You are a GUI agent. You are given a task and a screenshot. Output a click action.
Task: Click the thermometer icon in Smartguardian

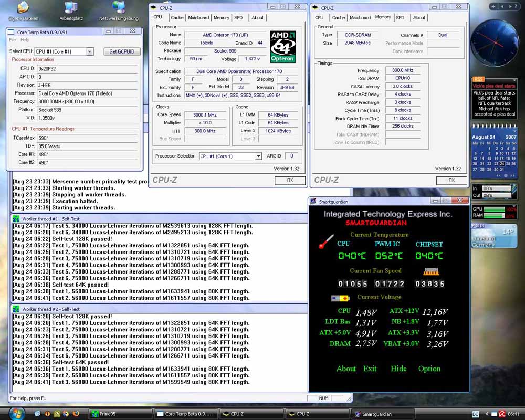point(326,241)
